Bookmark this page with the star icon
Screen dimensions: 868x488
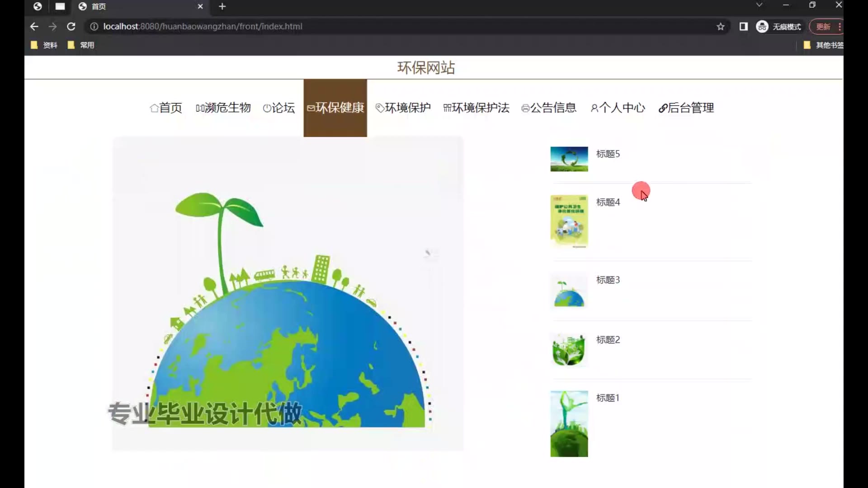(721, 27)
